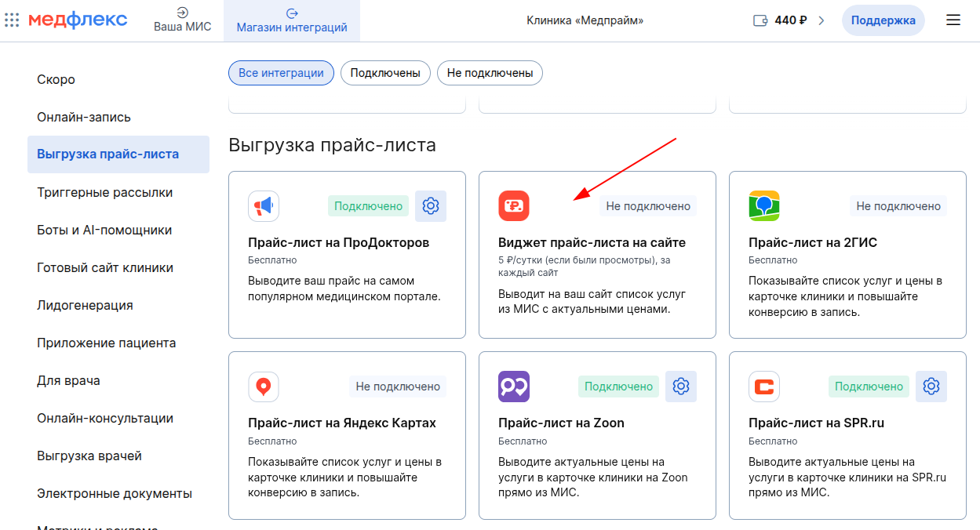Open settings gear for Zoon price list
The image size is (980, 530).
pyautogui.click(x=680, y=387)
